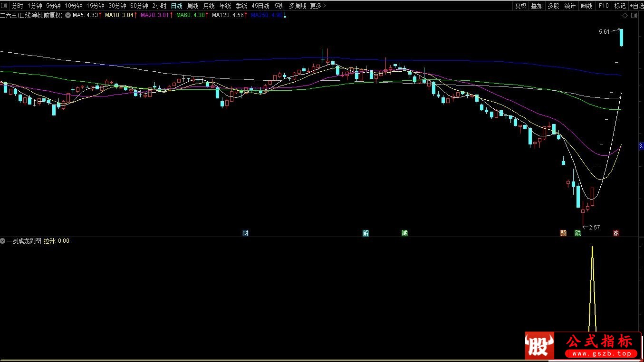The height and width of the screenshot is (362, 644).
Task: Click the 多股 multi-stock button
Action: 553,6
